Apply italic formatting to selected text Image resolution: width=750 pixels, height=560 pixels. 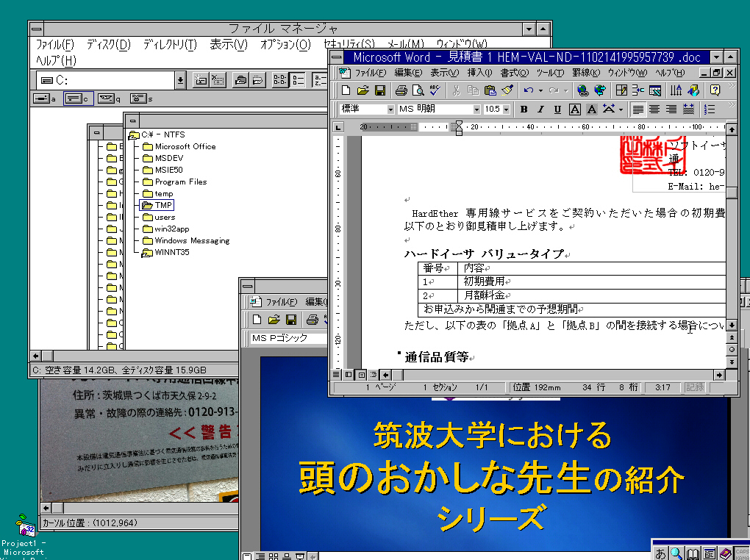[x=539, y=109]
